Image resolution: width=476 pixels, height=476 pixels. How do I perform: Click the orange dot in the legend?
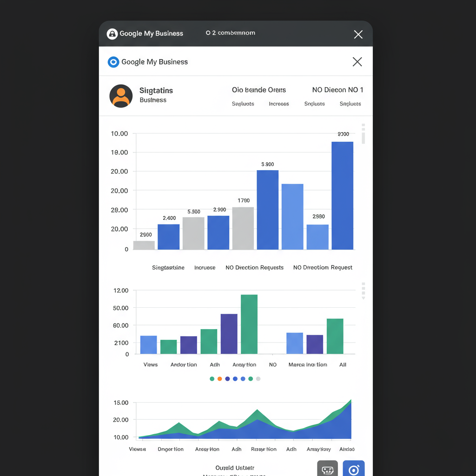[220, 379]
